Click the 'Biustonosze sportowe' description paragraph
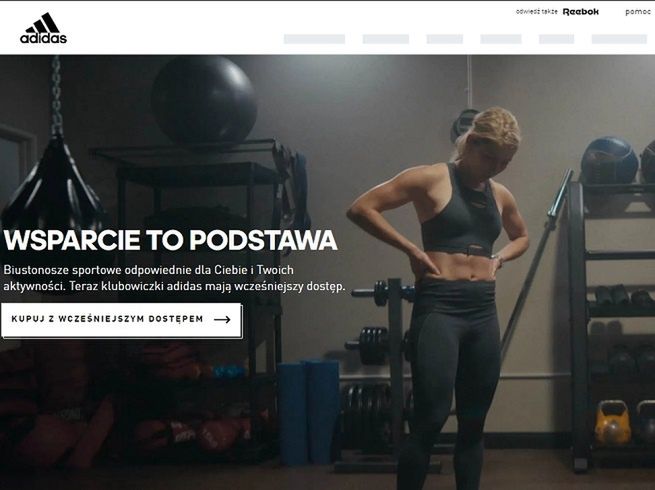Screen dimensions: 655x490 (x=175, y=278)
